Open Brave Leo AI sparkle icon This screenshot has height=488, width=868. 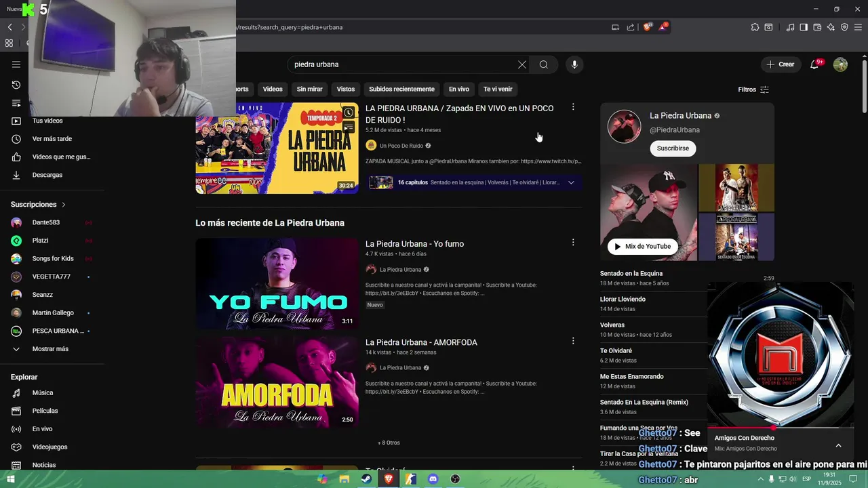(831, 27)
